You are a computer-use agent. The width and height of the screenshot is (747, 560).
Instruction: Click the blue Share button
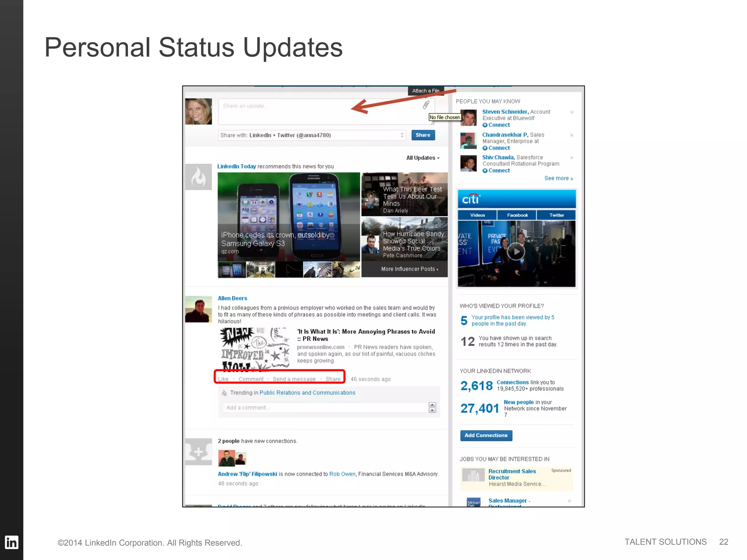tap(423, 135)
